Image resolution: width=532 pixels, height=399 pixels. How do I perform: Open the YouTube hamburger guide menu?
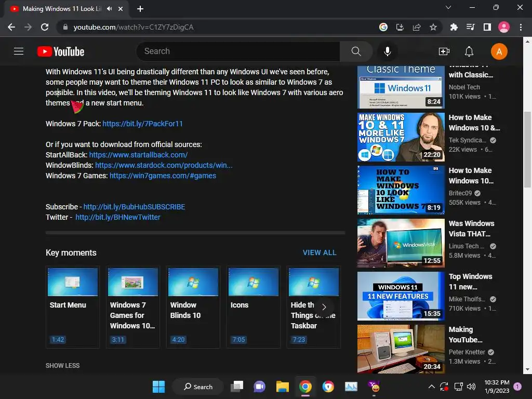19,51
